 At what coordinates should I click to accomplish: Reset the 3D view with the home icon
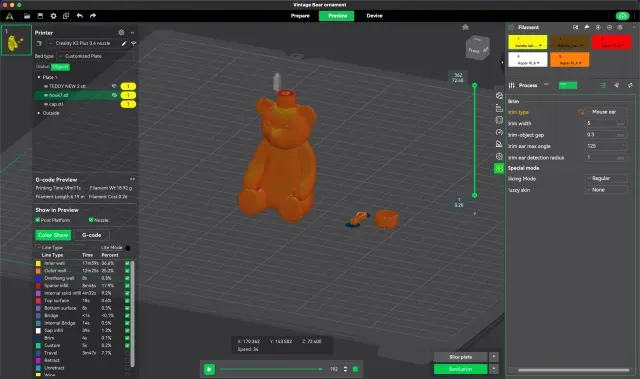pyautogui.click(x=465, y=27)
